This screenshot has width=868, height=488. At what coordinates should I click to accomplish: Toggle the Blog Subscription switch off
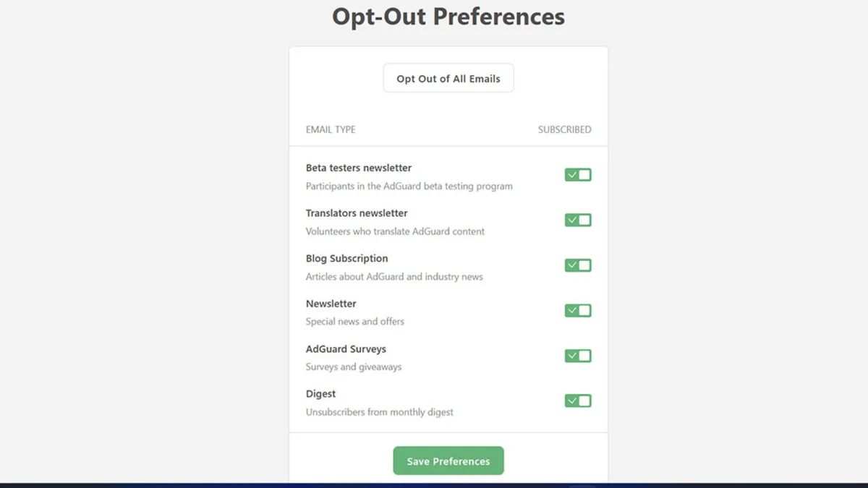pos(577,265)
